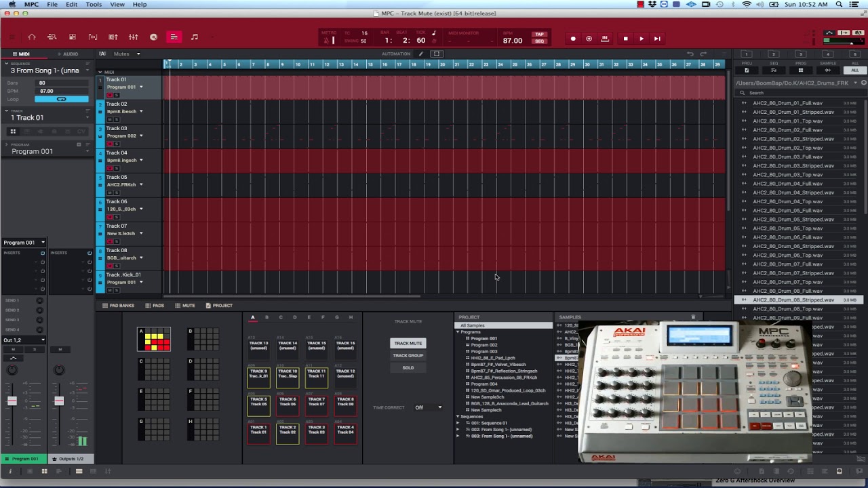Select pad bank B tab

pos(267,317)
